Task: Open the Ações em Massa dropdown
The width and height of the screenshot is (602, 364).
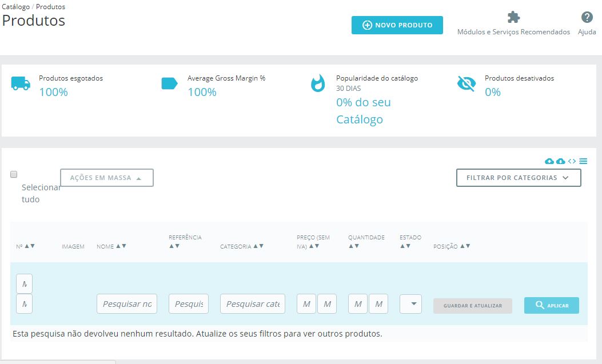Action: click(x=107, y=178)
